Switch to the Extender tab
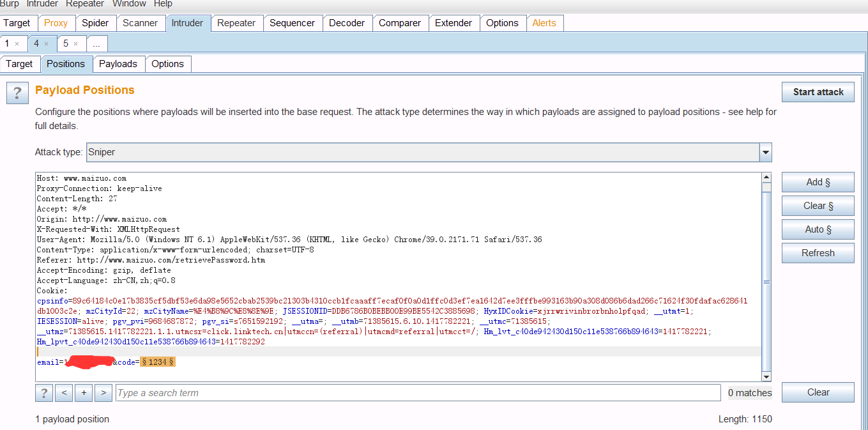The height and width of the screenshot is (430, 868). pyautogui.click(x=453, y=23)
